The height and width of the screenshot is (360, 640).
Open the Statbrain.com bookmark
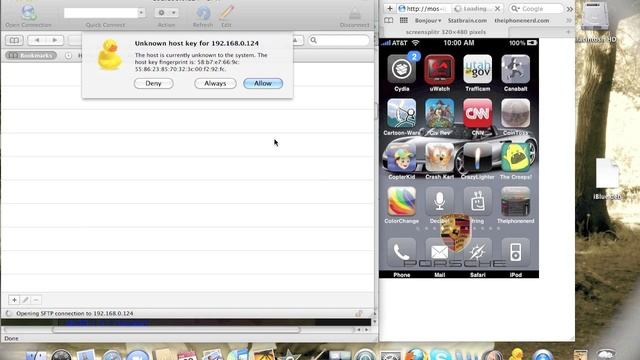pyautogui.click(x=467, y=20)
